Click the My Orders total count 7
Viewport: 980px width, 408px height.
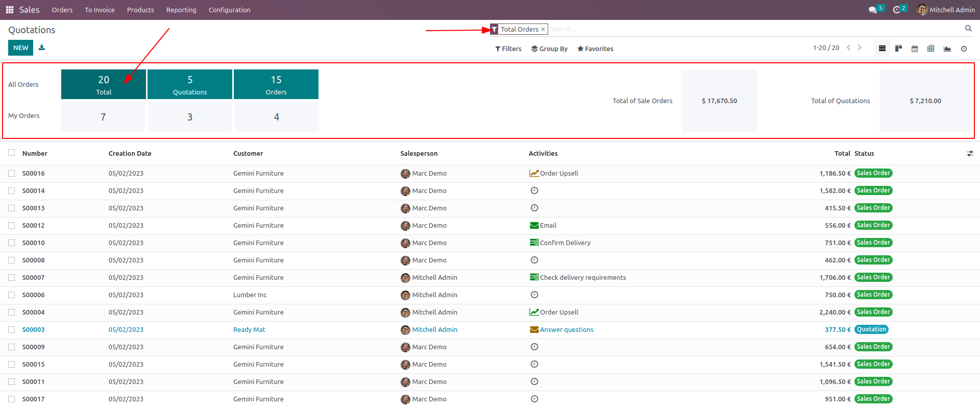click(x=103, y=117)
